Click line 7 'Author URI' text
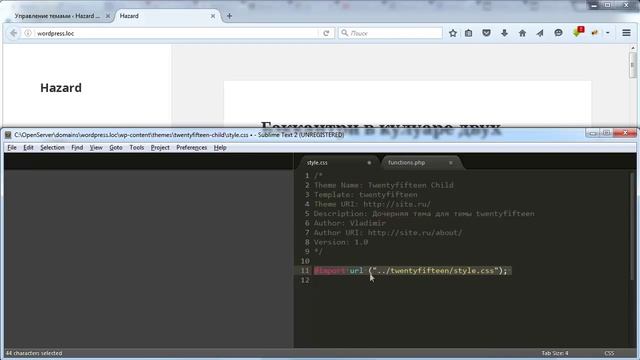 pos(388,233)
